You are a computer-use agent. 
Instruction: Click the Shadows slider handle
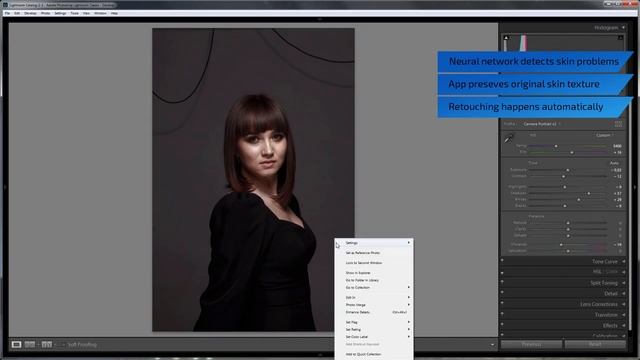click(589, 193)
